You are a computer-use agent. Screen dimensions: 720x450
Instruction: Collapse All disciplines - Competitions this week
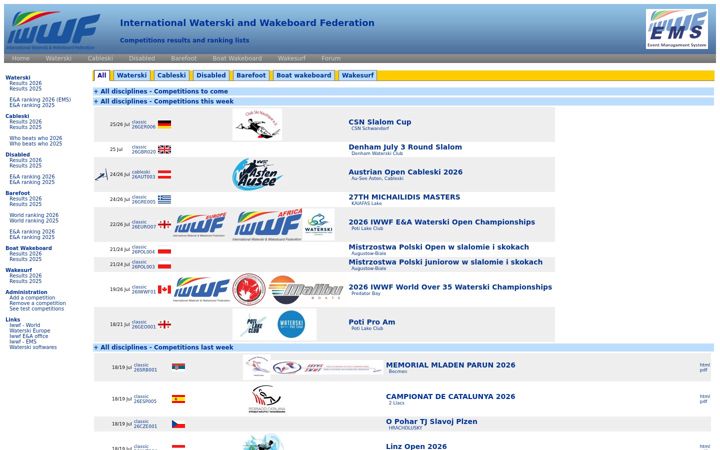point(167,101)
